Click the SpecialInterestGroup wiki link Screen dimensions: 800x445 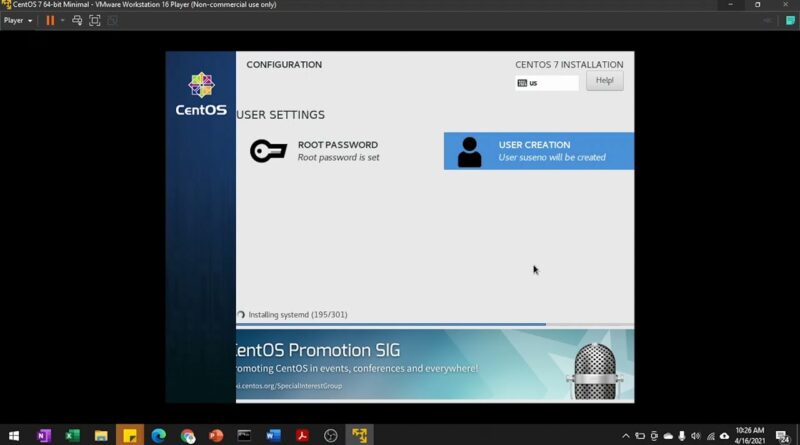pos(289,386)
